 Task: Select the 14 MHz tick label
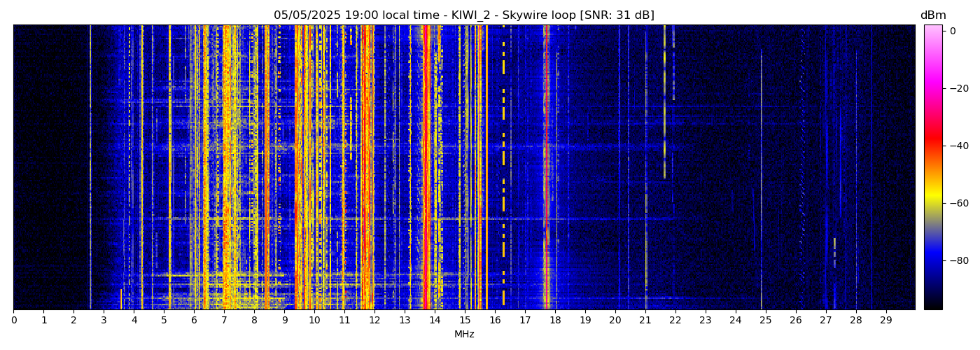(435, 320)
